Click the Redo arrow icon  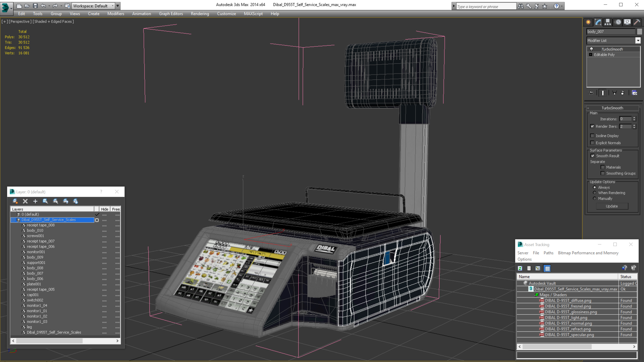[x=55, y=6]
